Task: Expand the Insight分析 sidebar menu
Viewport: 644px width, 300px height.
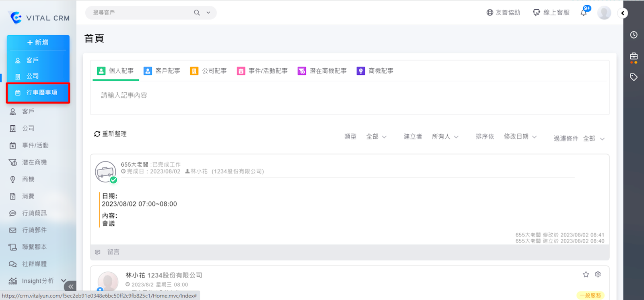Action: (63, 281)
